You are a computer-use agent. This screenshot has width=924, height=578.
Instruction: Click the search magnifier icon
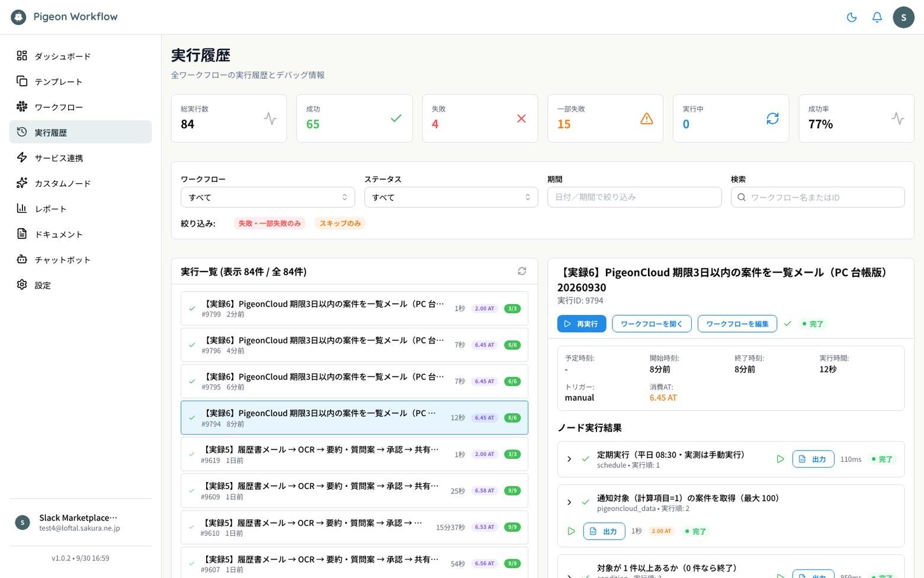741,197
